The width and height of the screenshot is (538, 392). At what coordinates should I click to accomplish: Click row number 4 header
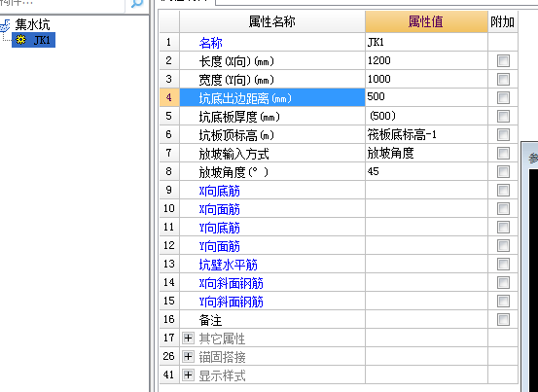point(169,97)
